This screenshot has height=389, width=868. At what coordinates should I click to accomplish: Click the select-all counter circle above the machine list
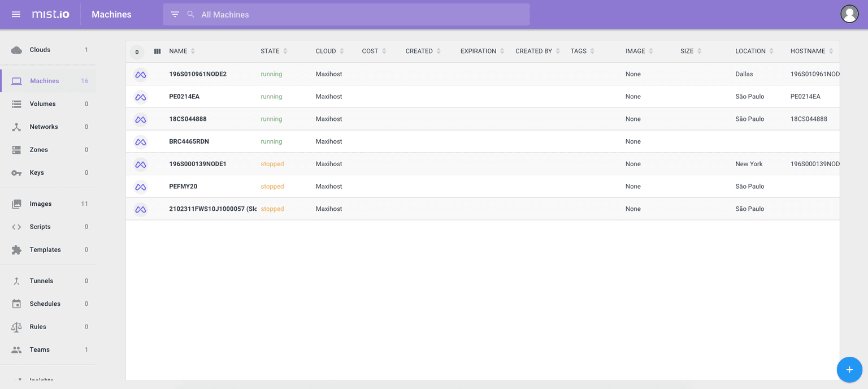pyautogui.click(x=137, y=51)
